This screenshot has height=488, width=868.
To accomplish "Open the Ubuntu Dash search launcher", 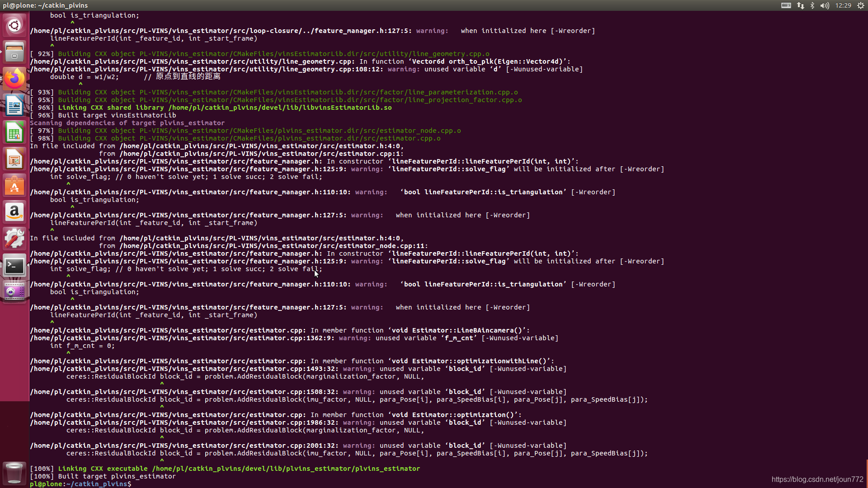I will point(14,25).
